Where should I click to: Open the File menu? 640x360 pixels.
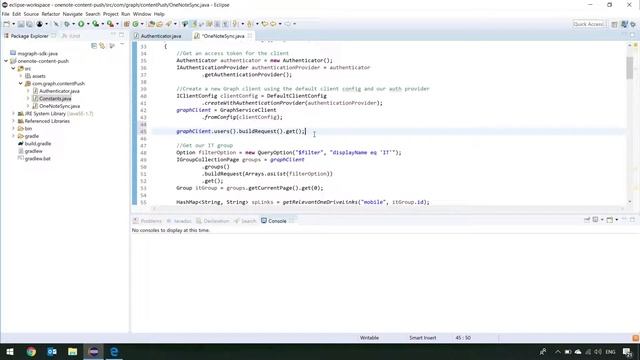(6, 14)
